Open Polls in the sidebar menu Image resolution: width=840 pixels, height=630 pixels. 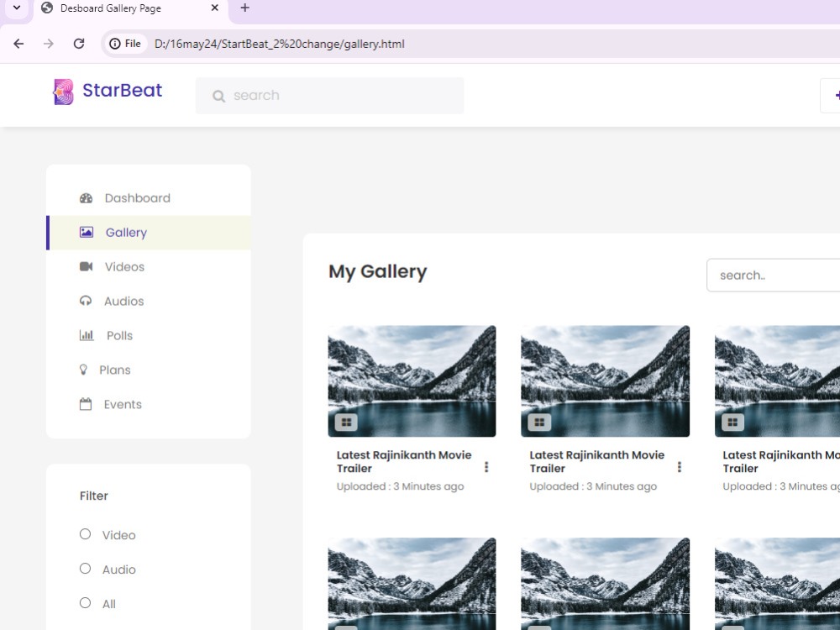point(149,335)
